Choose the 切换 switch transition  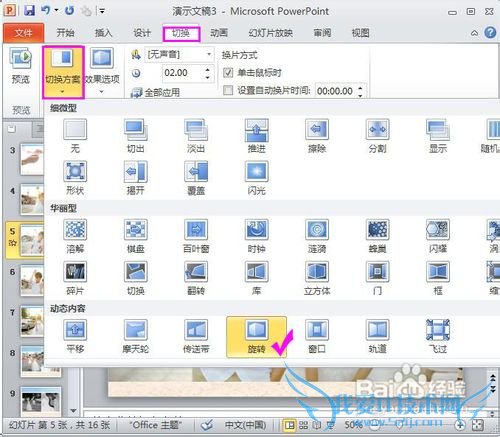click(136, 279)
